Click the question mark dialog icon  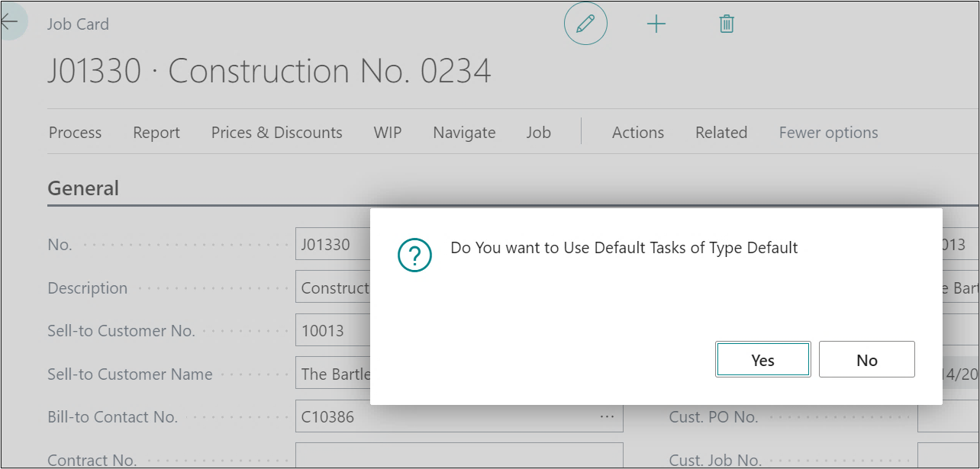(x=414, y=255)
